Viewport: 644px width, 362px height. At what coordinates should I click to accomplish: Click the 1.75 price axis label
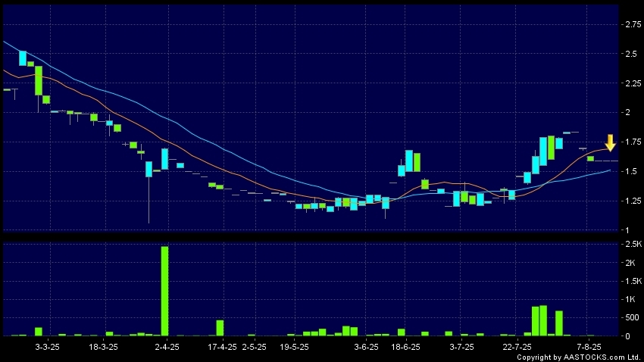[x=633, y=142]
